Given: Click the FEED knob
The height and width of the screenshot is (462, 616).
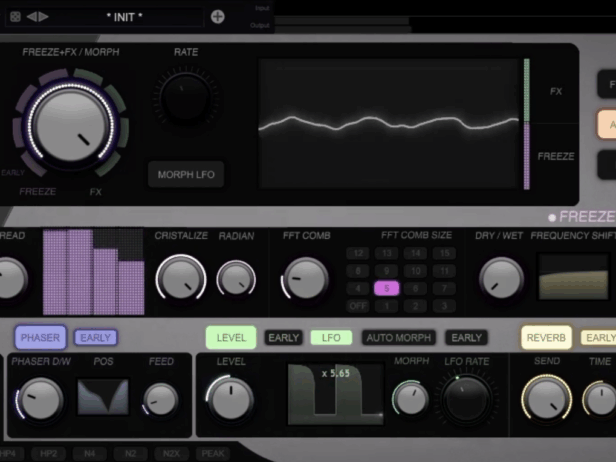Looking at the screenshot, I should [x=161, y=400].
